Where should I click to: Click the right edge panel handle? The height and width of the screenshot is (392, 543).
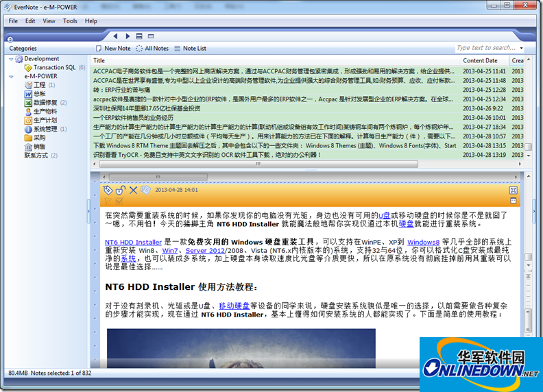click(x=534, y=210)
